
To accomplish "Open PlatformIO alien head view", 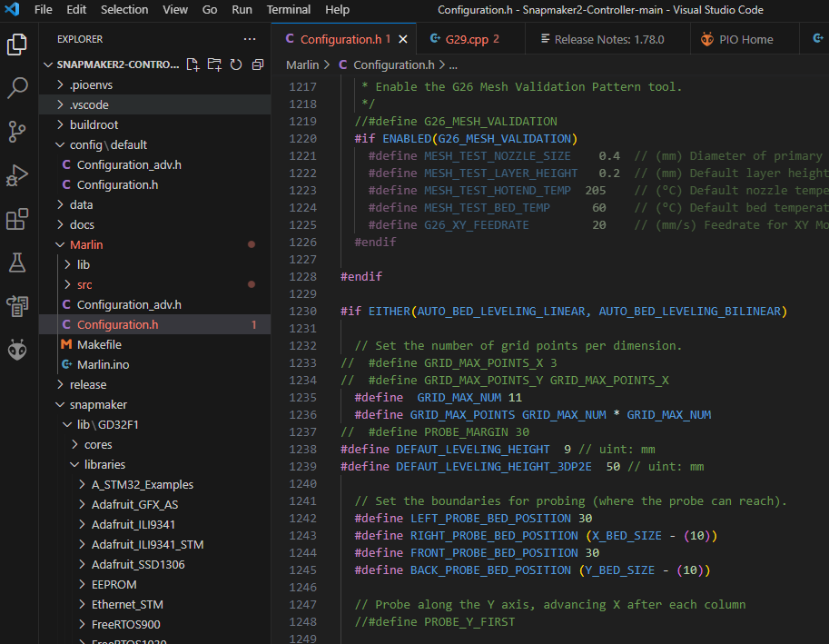I will (x=17, y=350).
